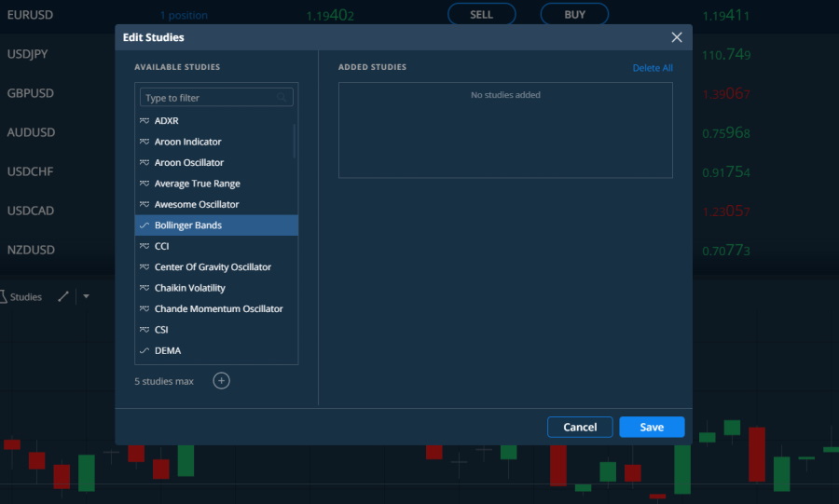Select AUDUSD in the watchlist
This screenshot has height=504, width=839.
click(31, 132)
